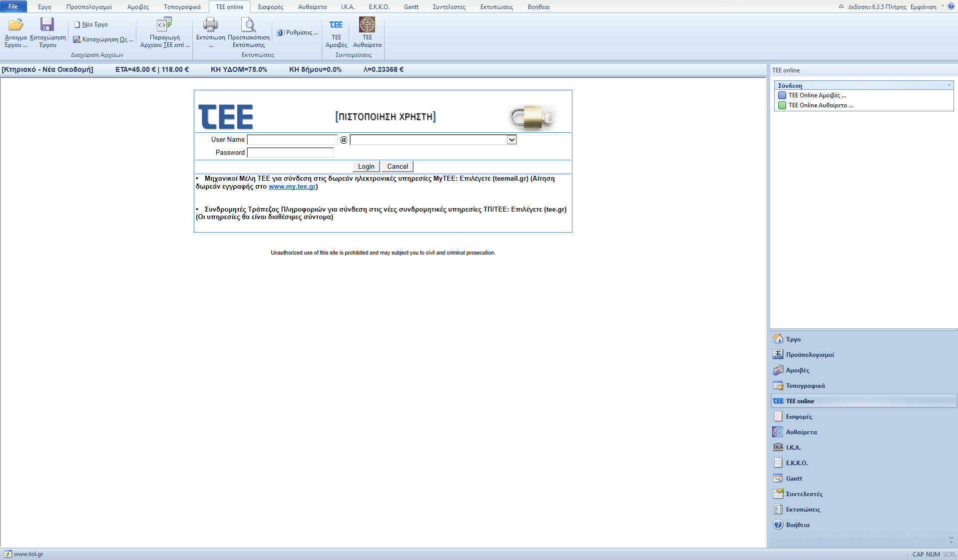
Task: Click the Print printer icon
Action: pyautogui.click(x=210, y=25)
